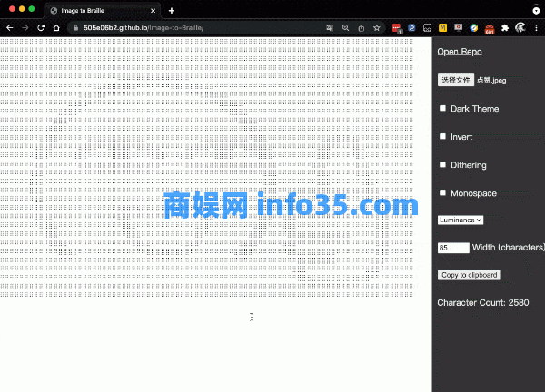The height and width of the screenshot is (392, 545).
Task: Click the share page icon
Action: click(362, 28)
